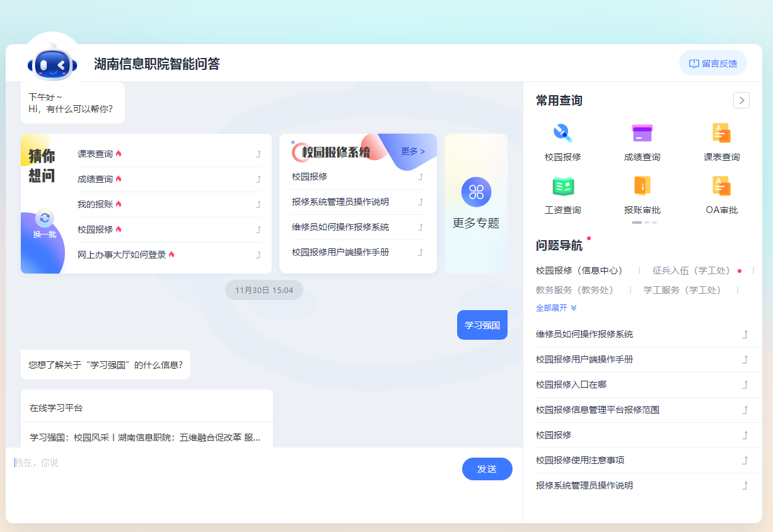Click 网上办事大厅如何登录 suggested question
Image resolution: width=773 pixels, height=532 pixels.
[x=122, y=255]
